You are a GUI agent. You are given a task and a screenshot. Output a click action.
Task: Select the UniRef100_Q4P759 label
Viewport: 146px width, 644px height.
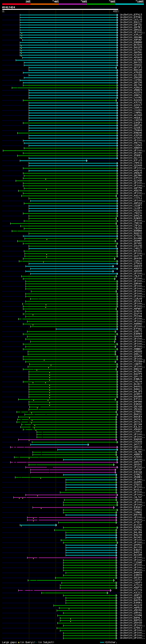131,188
